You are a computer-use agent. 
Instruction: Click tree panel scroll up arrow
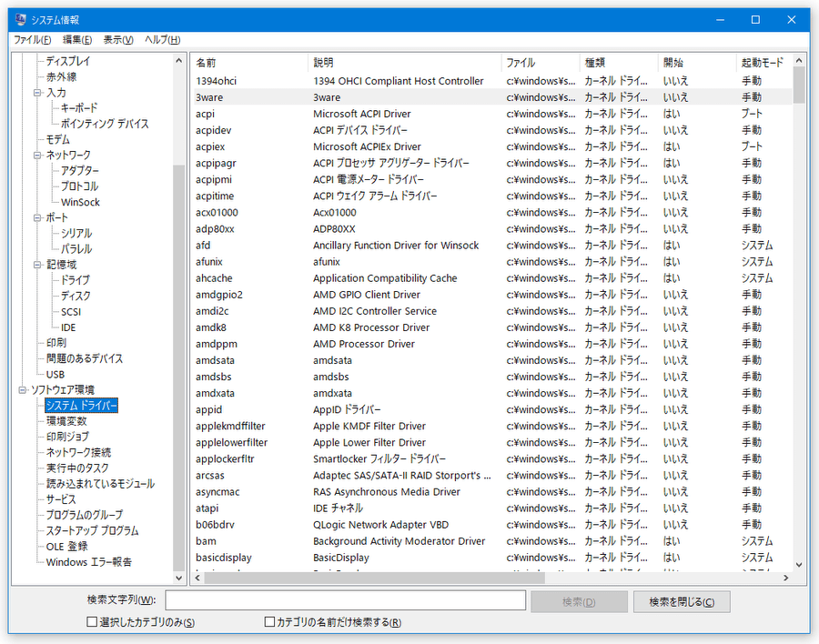point(178,61)
